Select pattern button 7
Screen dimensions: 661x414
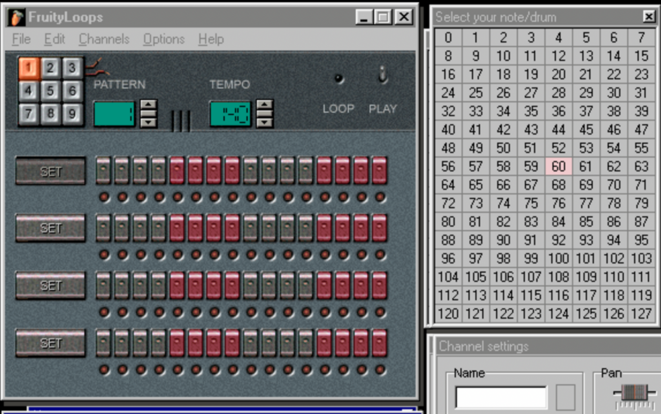pos(29,113)
